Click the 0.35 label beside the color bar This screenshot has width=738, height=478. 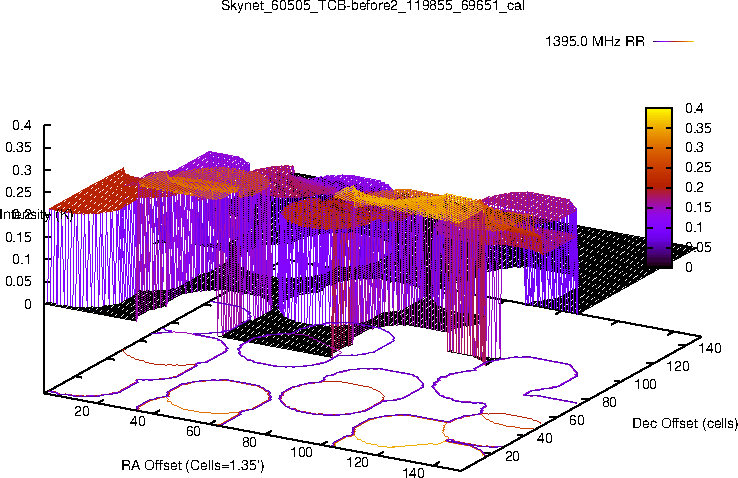[x=698, y=128]
